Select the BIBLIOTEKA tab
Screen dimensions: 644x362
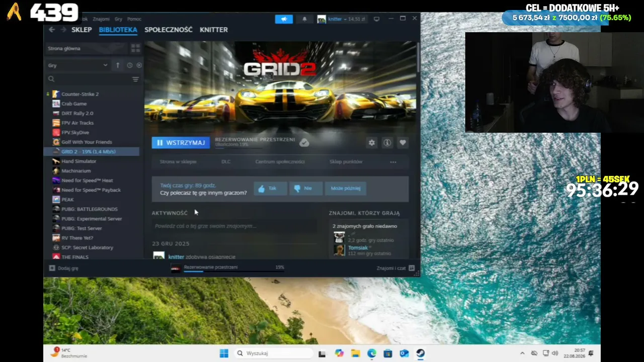coord(118,30)
